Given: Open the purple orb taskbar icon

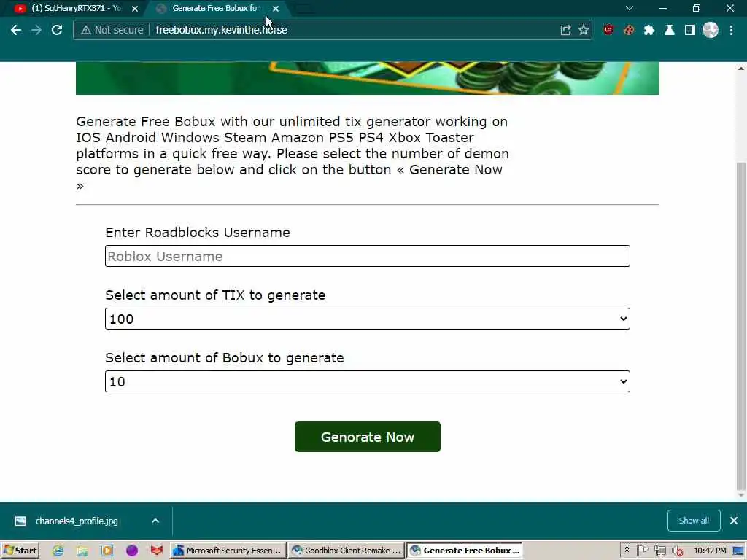Looking at the screenshot, I should click(x=132, y=551).
